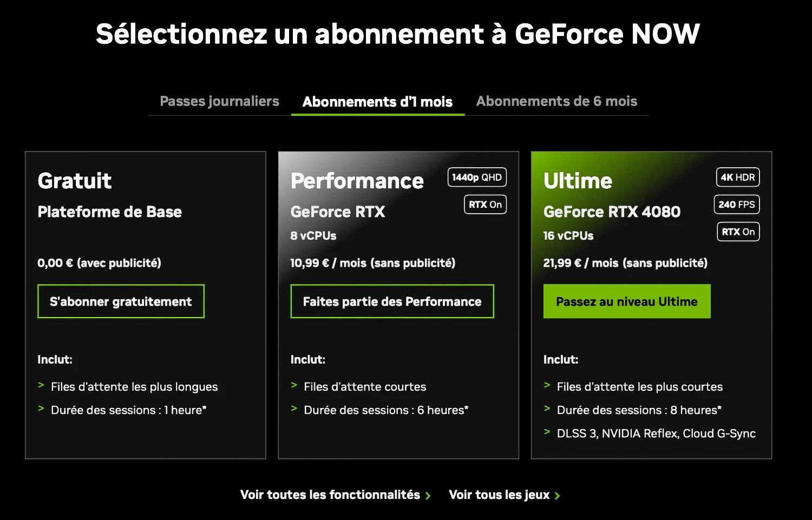Click the Performance plan heading
This screenshot has width=812, height=520.
click(x=357, y=181)
